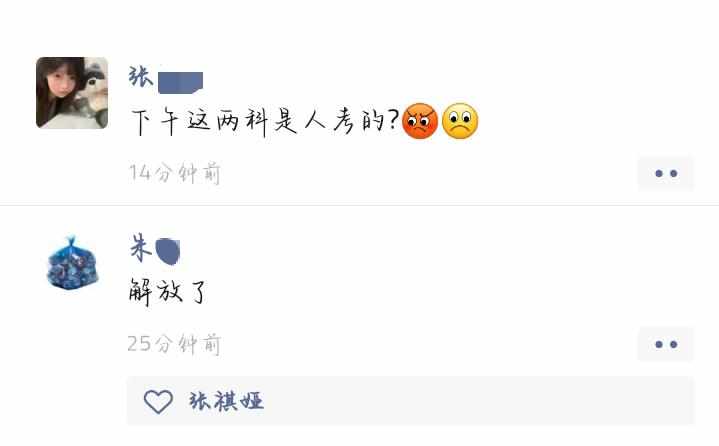Tap the blurred name blob after 朱
Viewport: 719px width, 446px height.
click(x=167, y=252)
